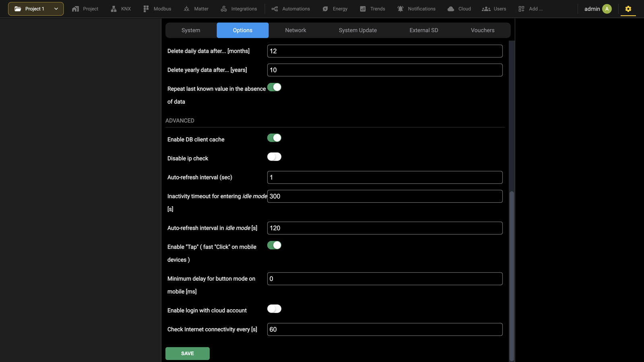The height and width of the screenshot is (362, 644).
Task: Toggle Enable Tap on mobile switch
Action: point(274,245)
